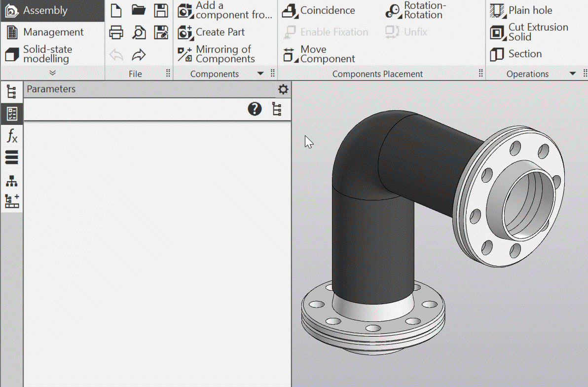The height and width of the screenshot is (387, 588).
Task: Click Create Part button
Action: pyautogui.click(x=212, y=33)
